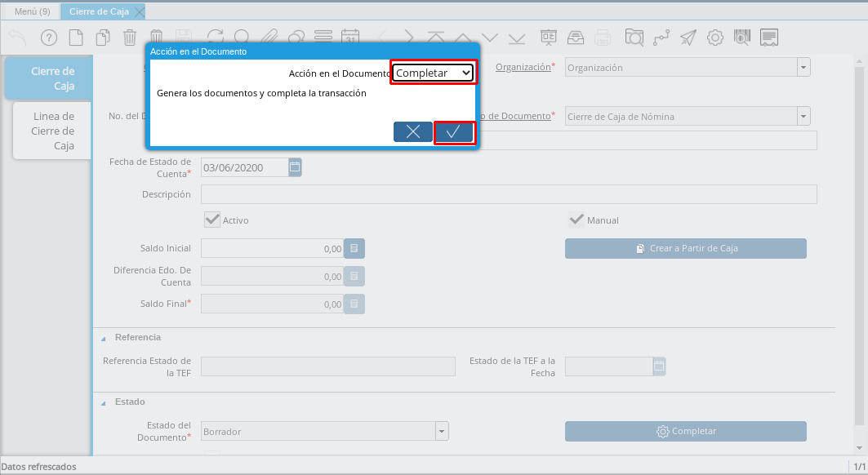Click the Crear a Partir de Caja button
This screenshot has width=868, height=475.
(x=685, y=249)
